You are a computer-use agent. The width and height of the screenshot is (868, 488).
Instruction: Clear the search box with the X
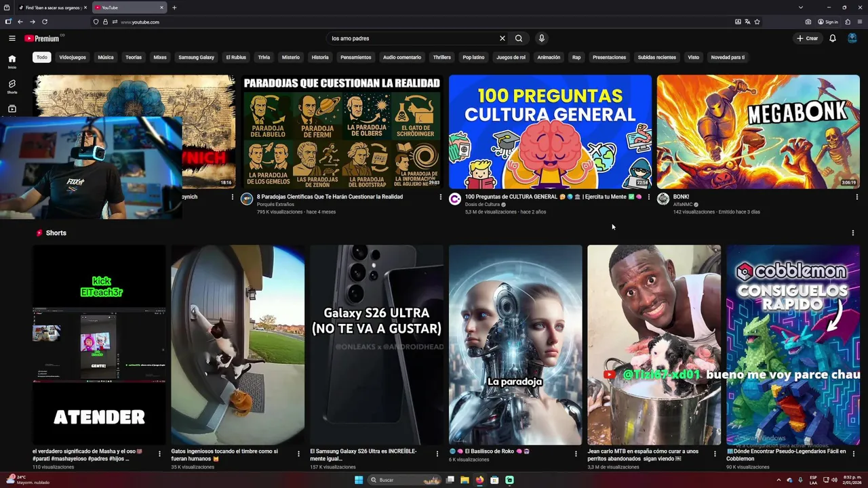502,39
